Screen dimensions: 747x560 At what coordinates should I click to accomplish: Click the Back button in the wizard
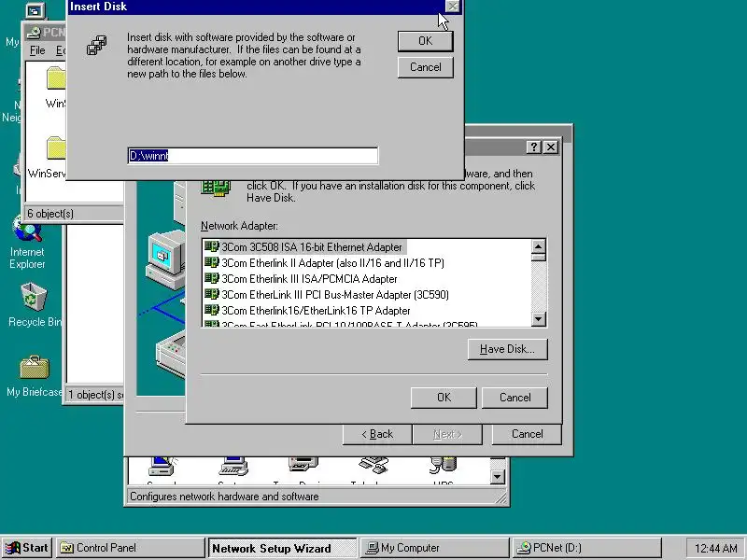tap(377, 434)
